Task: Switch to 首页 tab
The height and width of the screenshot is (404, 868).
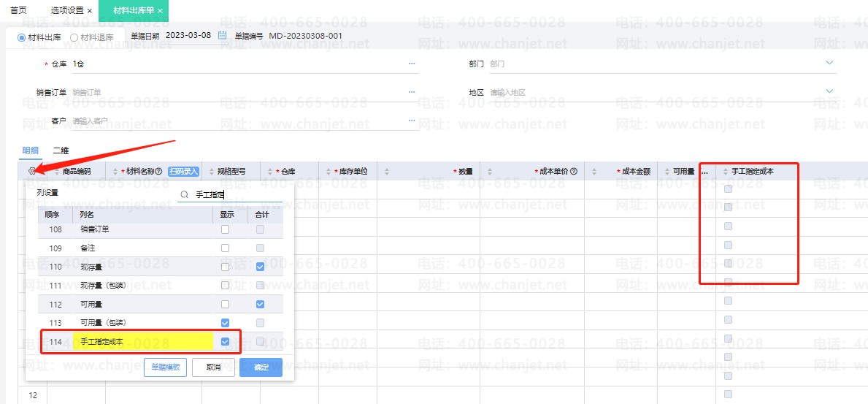Action: pos(20,10)
